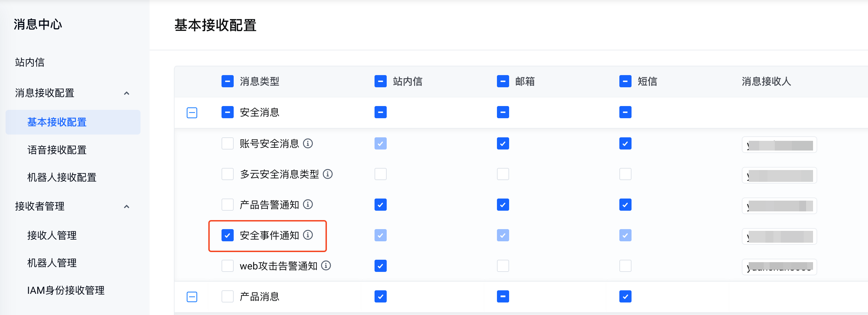868x315 pixels.
Task: Uncheck the 安全事件通知 row checkbox
Action: tap(227, 235)
